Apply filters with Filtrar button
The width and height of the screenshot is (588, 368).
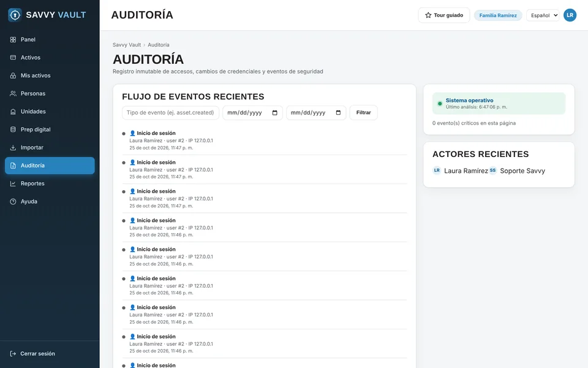tap(363, 113)
